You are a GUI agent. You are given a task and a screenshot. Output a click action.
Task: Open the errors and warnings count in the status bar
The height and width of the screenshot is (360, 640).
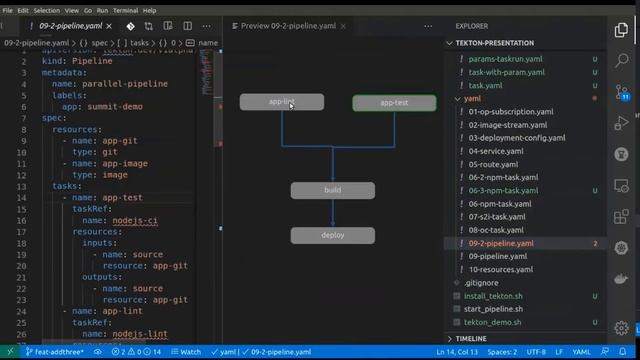(x=136, y=352)
